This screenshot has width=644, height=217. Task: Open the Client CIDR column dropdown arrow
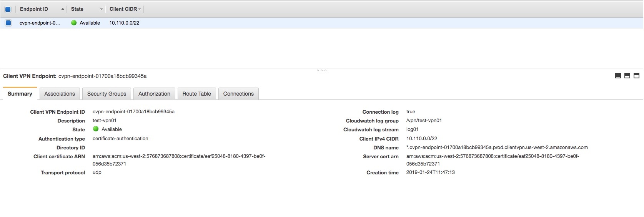pyautogui.click(x=140, y=9)
